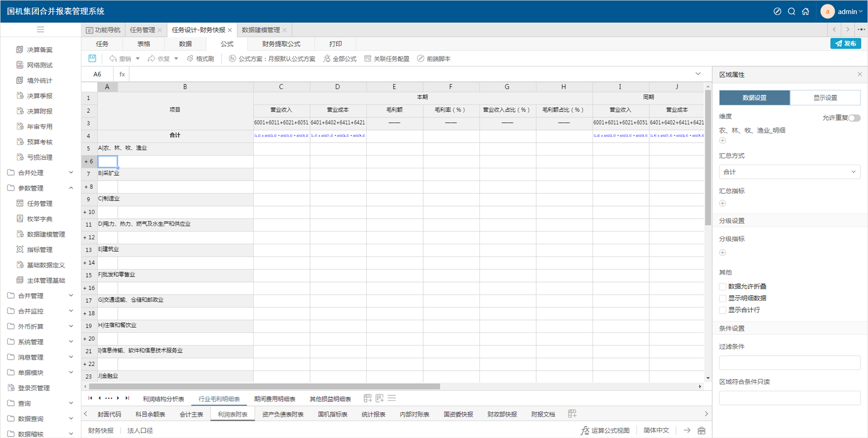
Task: Click the save icon in formula toolbar
Action: click(x=92, y=58)
